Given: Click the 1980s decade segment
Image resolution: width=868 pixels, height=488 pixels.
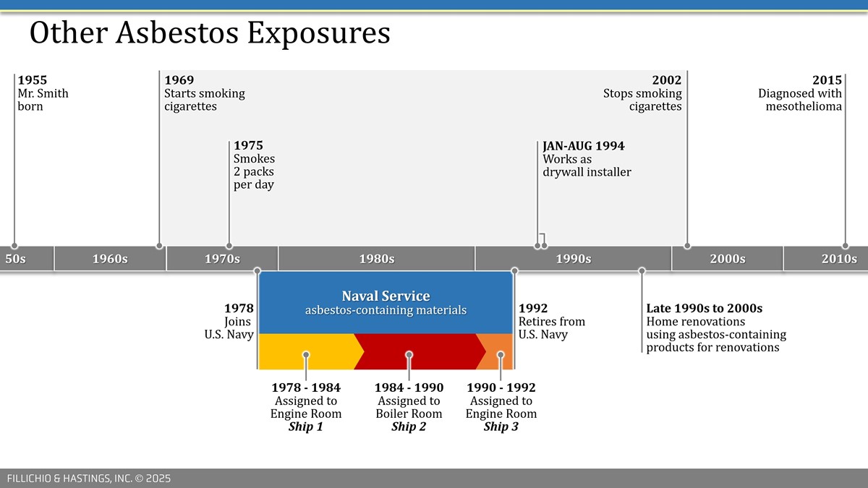Looking at the screenshot, I should pos(376,259).
